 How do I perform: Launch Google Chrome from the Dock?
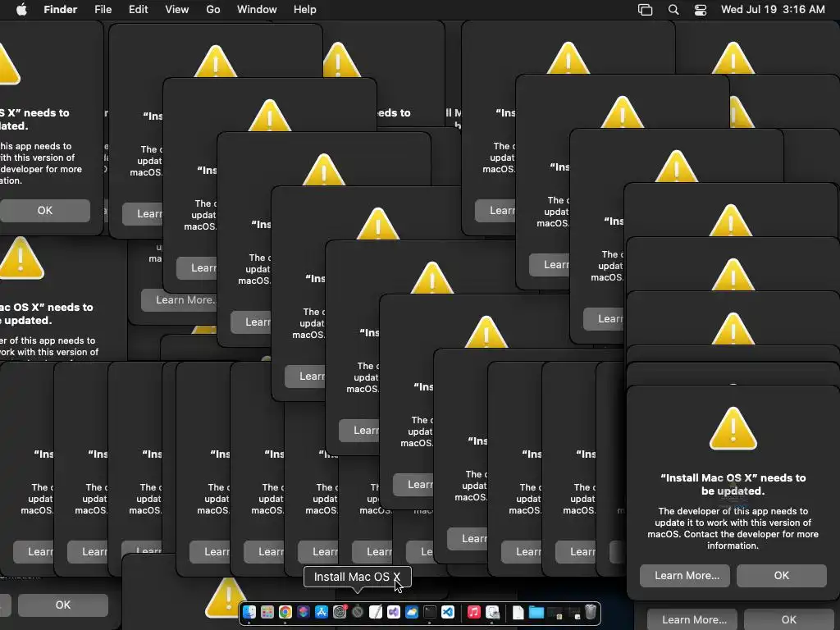285,612
